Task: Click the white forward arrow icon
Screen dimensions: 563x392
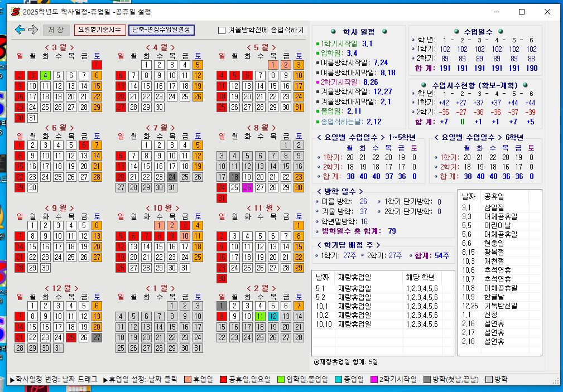Action: [33, 30]
